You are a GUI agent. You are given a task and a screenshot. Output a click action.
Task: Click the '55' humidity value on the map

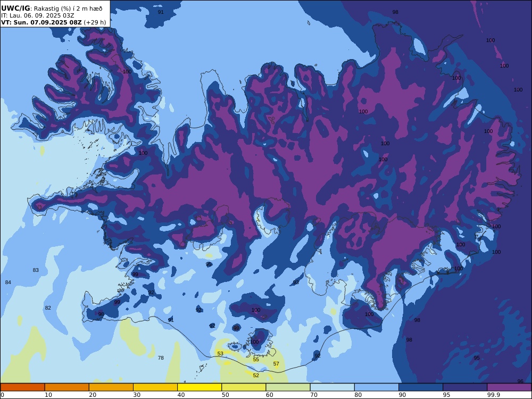click(256, 359)
